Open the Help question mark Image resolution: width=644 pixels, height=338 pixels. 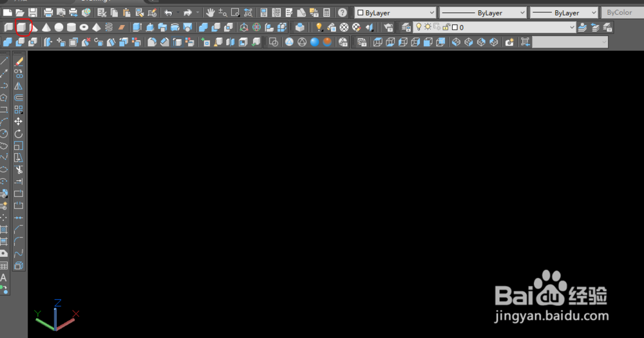(342, 13)
